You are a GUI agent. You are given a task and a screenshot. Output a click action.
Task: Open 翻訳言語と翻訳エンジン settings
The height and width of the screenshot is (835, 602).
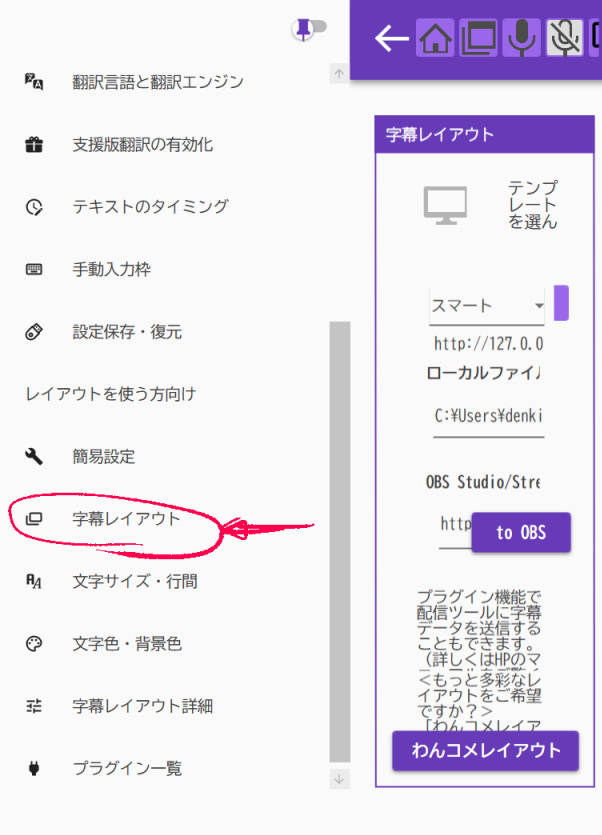157,82
